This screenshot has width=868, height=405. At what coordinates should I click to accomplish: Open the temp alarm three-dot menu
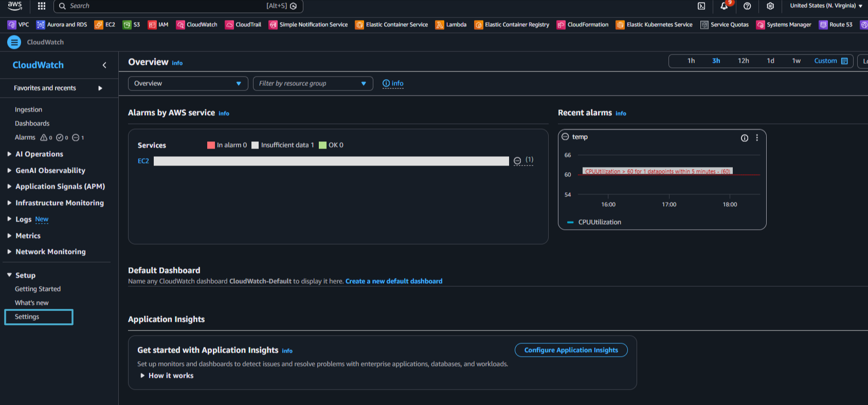pyautogui.click(x=757, y=138)
